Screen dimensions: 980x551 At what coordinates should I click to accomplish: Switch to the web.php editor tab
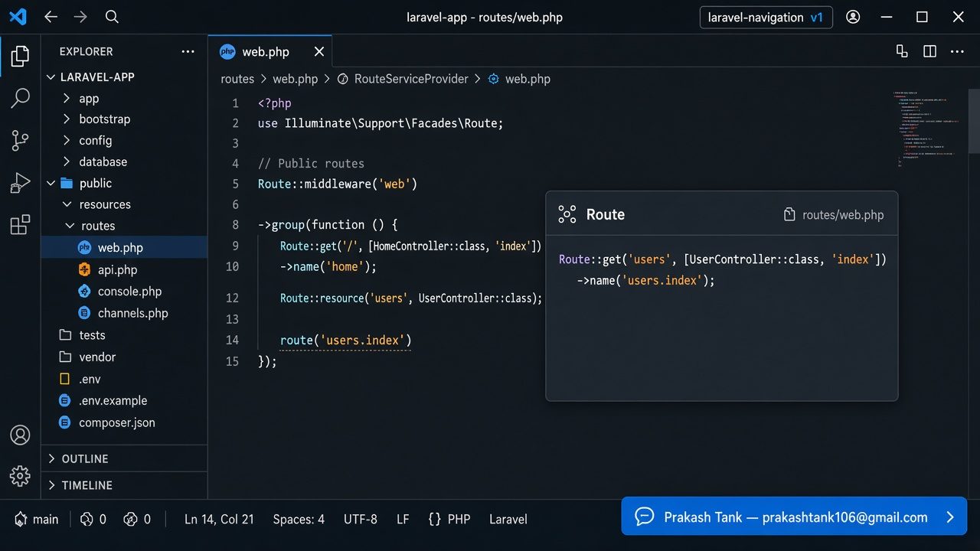pos(270,51)
